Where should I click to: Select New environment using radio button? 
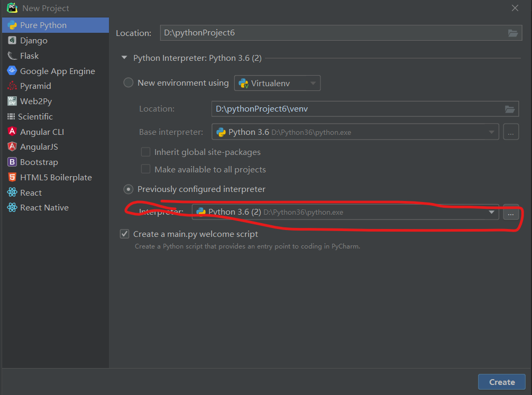click(x=129, y=82)
